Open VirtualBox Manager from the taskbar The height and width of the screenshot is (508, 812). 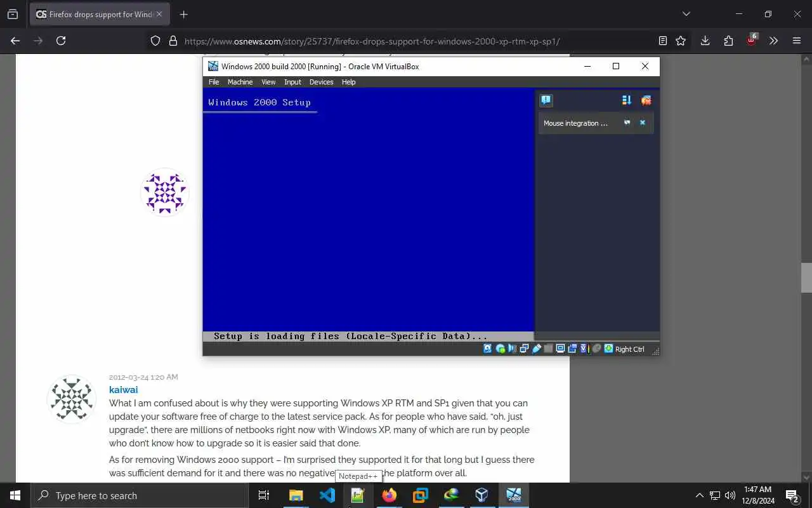pyautogui.click(x=482, y=495)
